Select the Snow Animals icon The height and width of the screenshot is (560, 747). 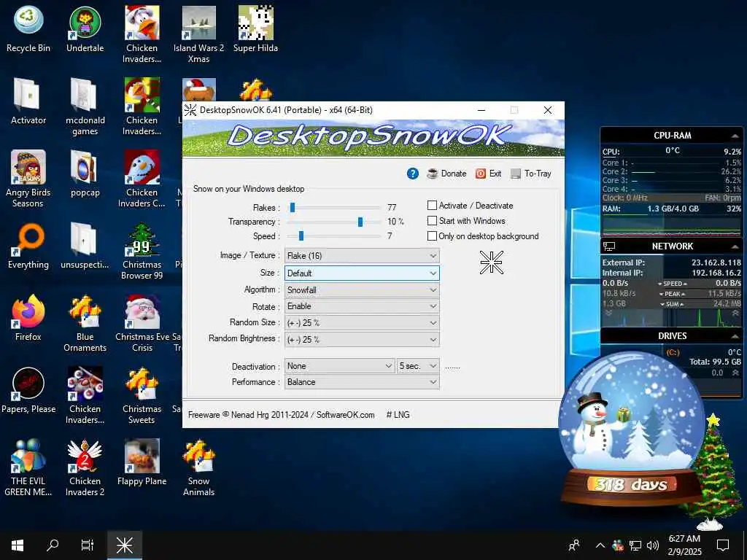pos(198,468)
